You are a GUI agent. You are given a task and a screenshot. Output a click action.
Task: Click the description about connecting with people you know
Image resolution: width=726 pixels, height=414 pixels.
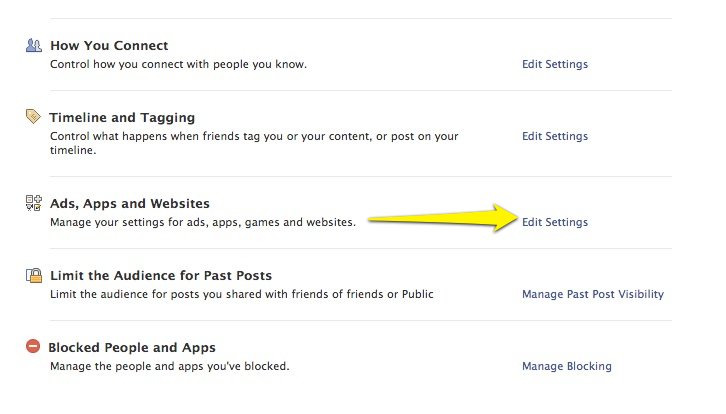click(178, 64)
